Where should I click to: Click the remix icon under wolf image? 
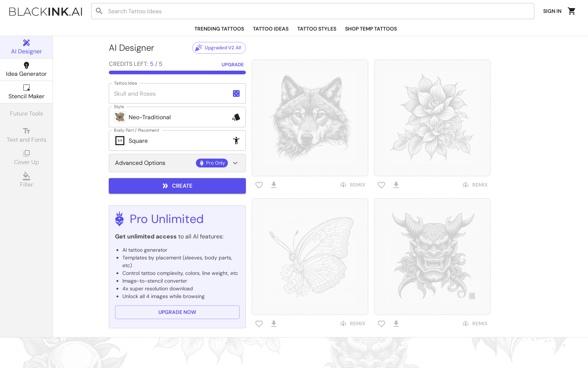click(343, 185)
